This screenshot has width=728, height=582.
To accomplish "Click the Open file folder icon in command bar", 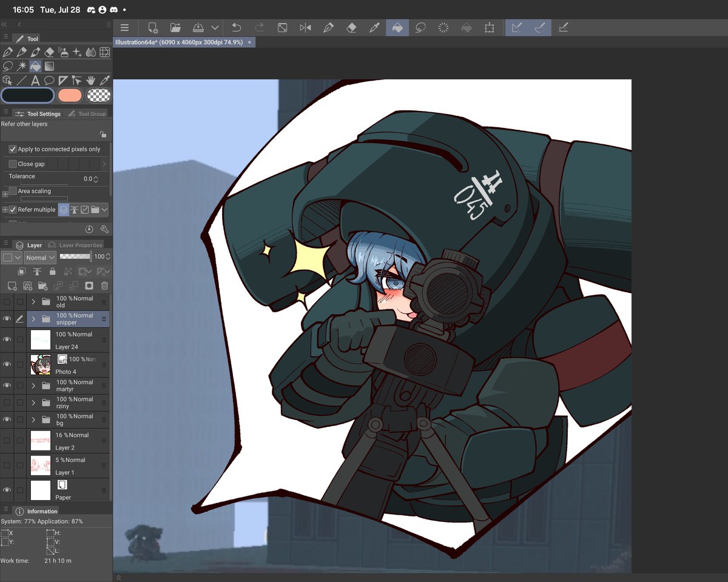I will (175, 28).
